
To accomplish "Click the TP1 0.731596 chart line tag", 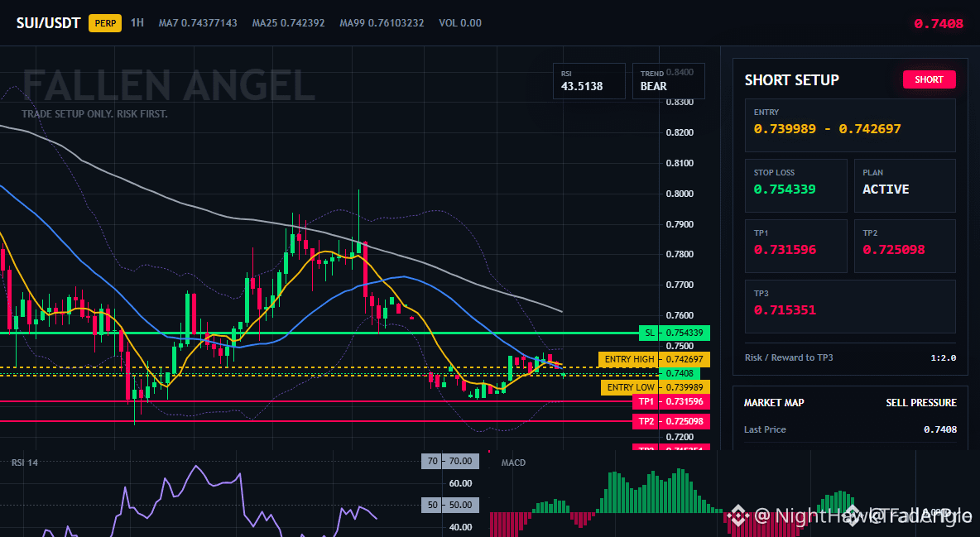I will 670,401.
